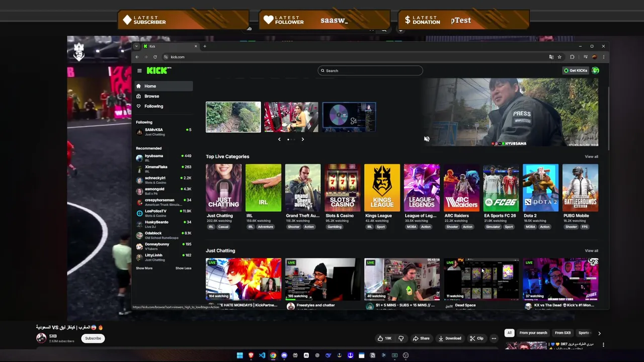The width and height of the screenshot is (644, 362).
Task: Open XimenaFlaka recommended channel
Action: pos(164,169)
